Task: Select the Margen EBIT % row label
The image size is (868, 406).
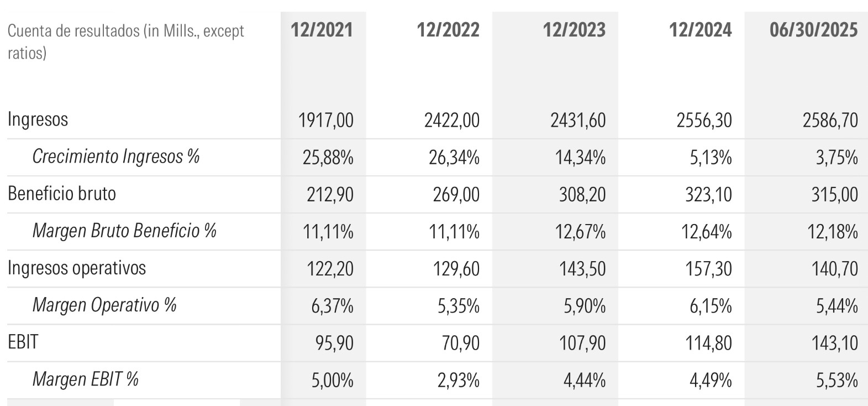Action: point(86,379)
